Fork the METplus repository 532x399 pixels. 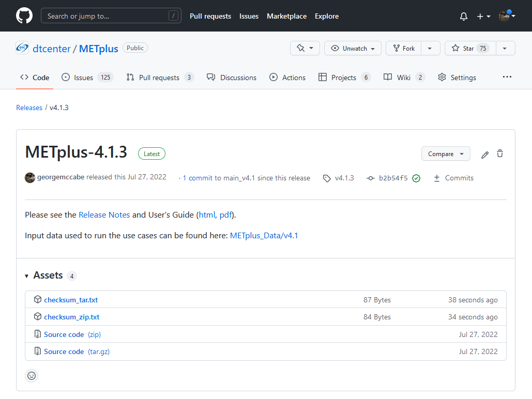click(x=403, y=48)
